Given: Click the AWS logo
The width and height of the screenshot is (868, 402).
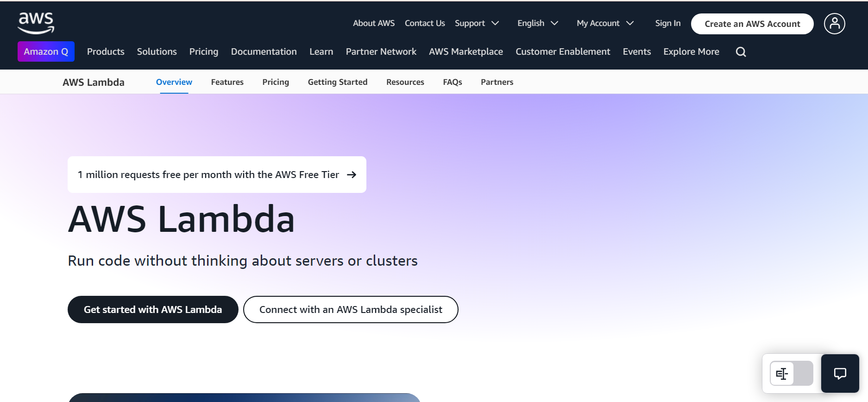Looking at the screenshot, I should (x=36, y=23).
